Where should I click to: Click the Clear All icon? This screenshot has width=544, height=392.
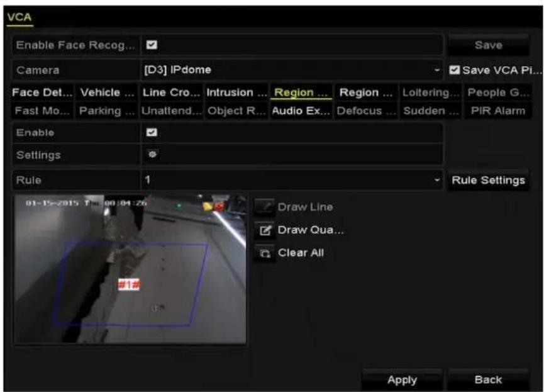265,253
